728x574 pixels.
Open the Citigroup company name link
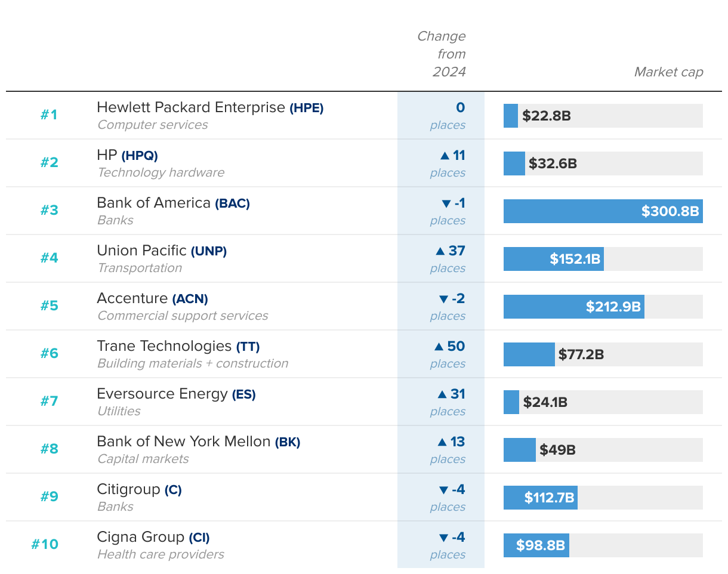128,489
